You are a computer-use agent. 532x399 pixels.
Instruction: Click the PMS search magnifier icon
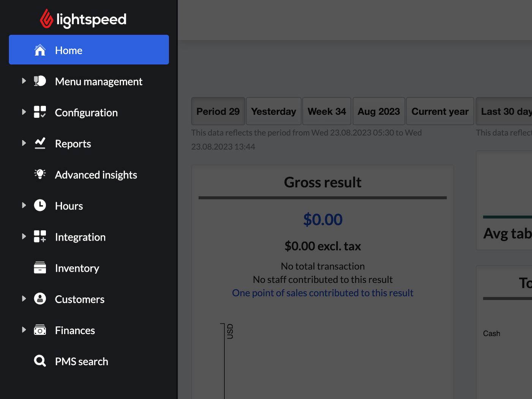coord(40,361)
